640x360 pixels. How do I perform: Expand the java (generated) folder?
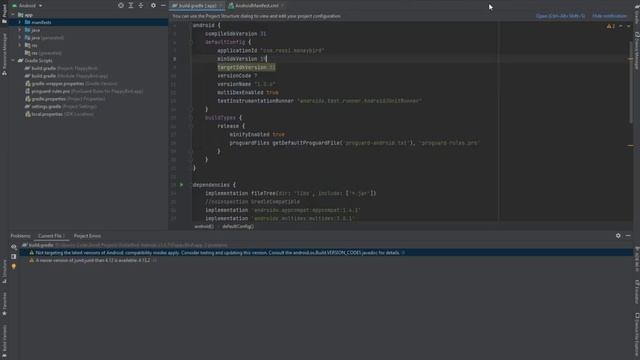click(x=20, y=38)
